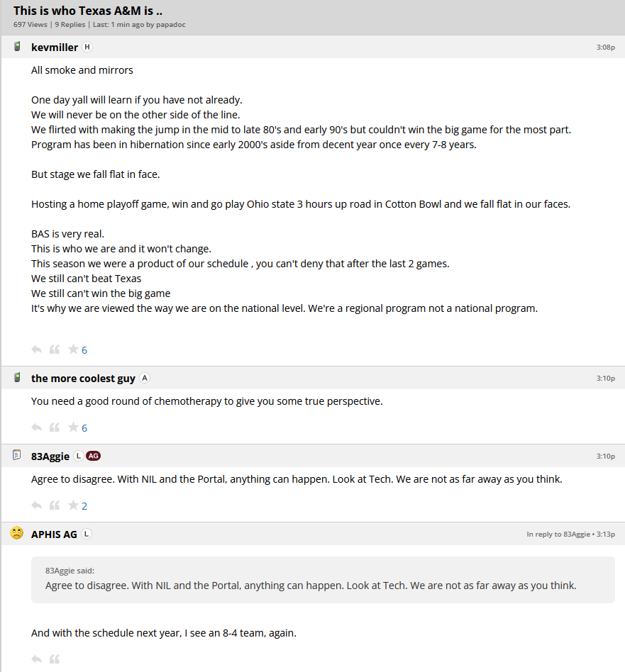Quote 83Aggie's Agree to disagree post
The image size is (625, 672).
pyautogui.click(x=55, y=505)
